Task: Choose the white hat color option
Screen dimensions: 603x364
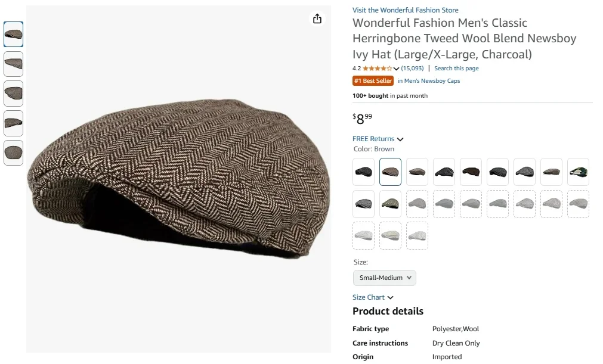Action: (417, 235)
